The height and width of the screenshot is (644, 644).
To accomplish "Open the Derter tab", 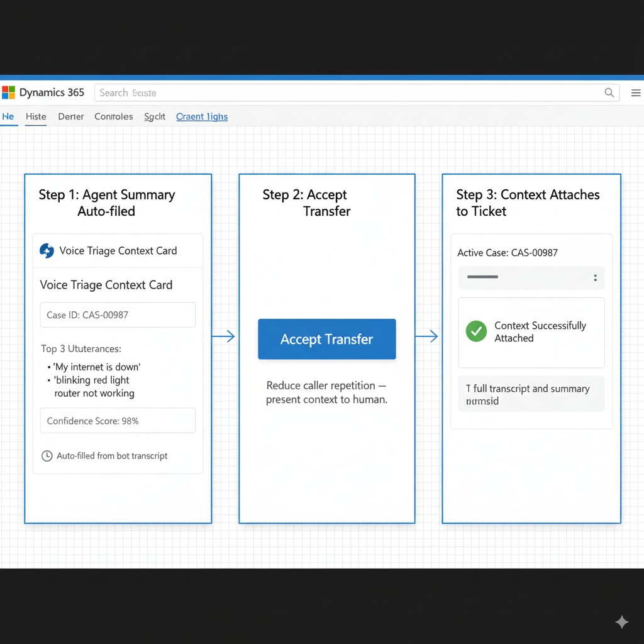I will click(70, 116).
